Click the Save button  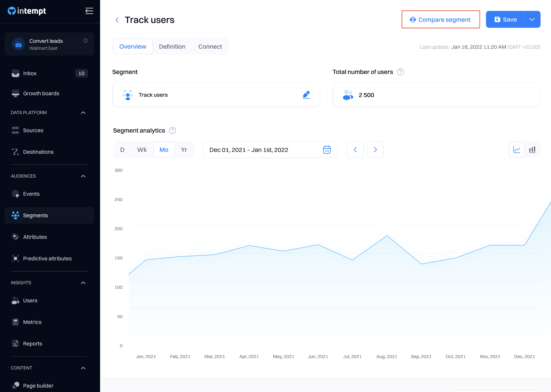coord(505,20)
